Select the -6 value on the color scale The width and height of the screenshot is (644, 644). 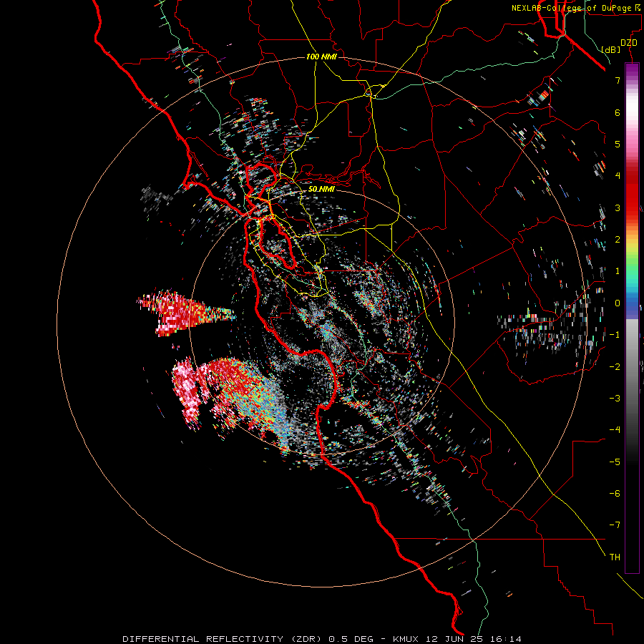point(615,494)
